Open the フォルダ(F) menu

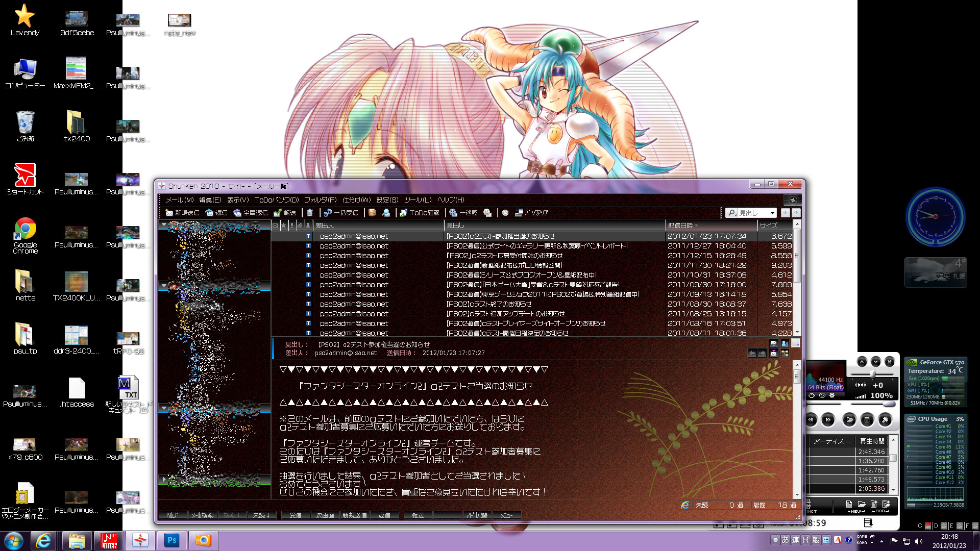(x=320, y=200)
